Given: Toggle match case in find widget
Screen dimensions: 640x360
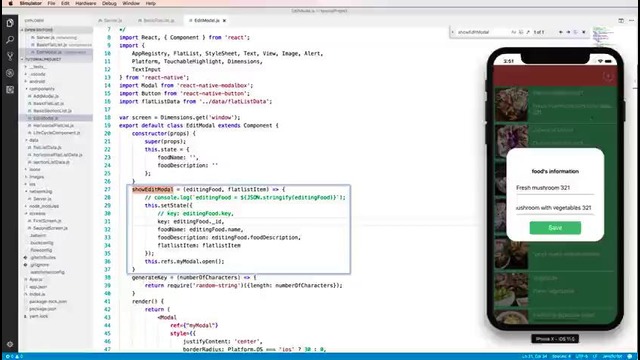Looking at the screenshot, I should (513, 32).
